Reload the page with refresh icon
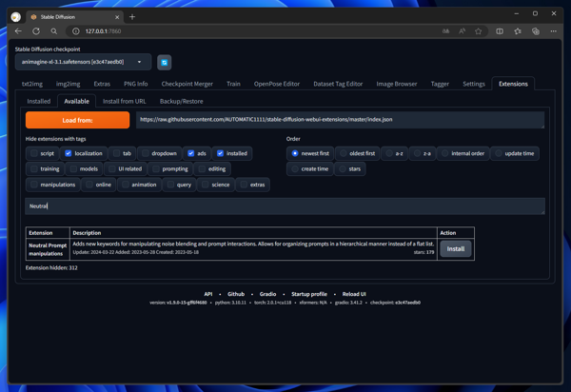 tap(36, 31)
